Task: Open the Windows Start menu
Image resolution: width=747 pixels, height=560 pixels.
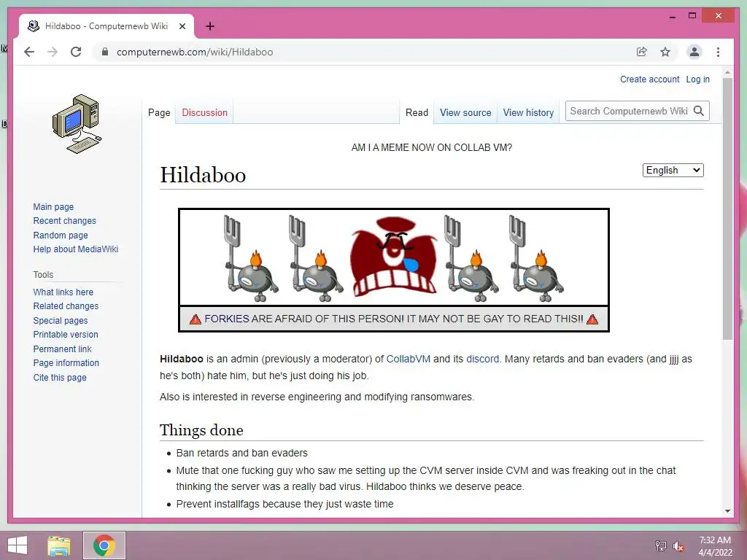Action: [x=18, y=545]
